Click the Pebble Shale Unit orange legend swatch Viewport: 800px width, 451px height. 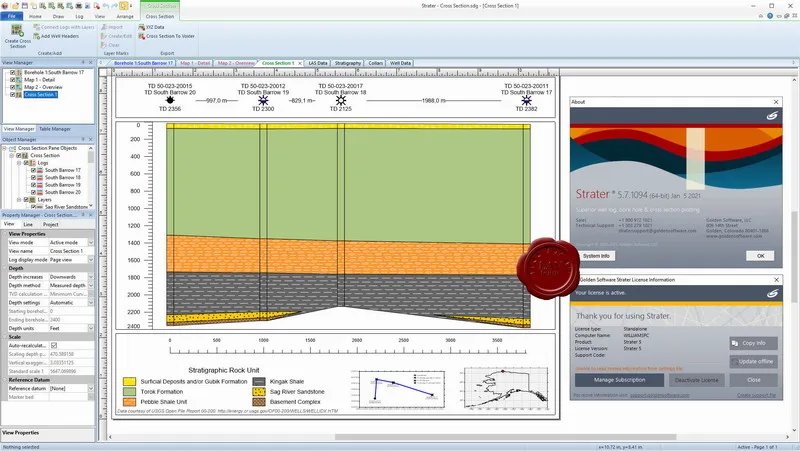coord(130,402)
